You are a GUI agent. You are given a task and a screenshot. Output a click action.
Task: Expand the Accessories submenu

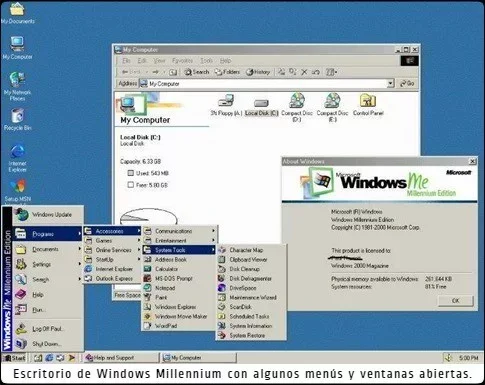click(x=112, y=231)
